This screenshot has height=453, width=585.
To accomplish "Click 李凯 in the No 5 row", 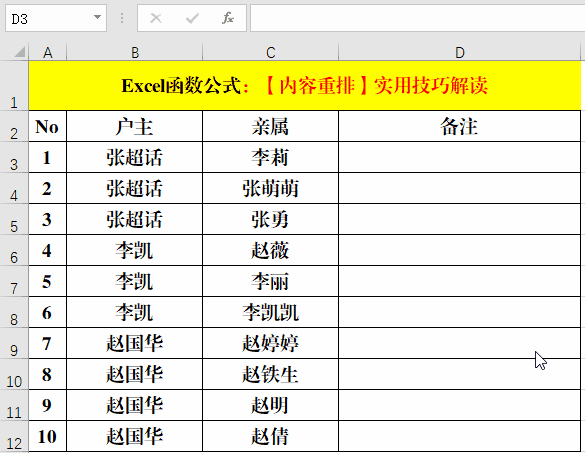I will click(x=135, y=281).
